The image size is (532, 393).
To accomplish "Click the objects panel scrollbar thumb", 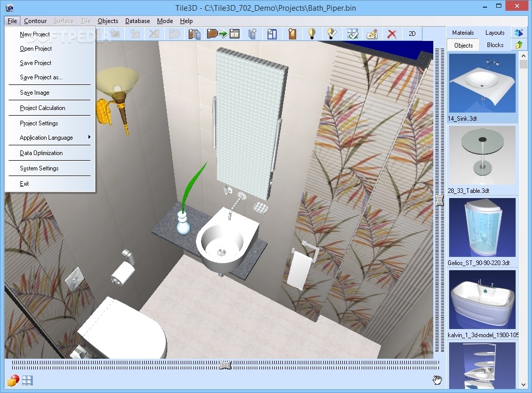I will coord(523,64).
